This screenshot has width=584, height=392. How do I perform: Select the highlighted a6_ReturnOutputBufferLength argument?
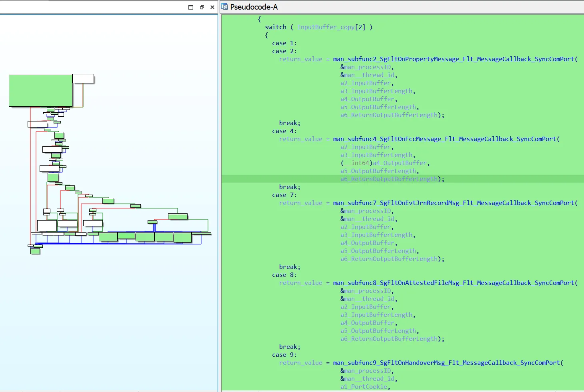click(389, 179)
